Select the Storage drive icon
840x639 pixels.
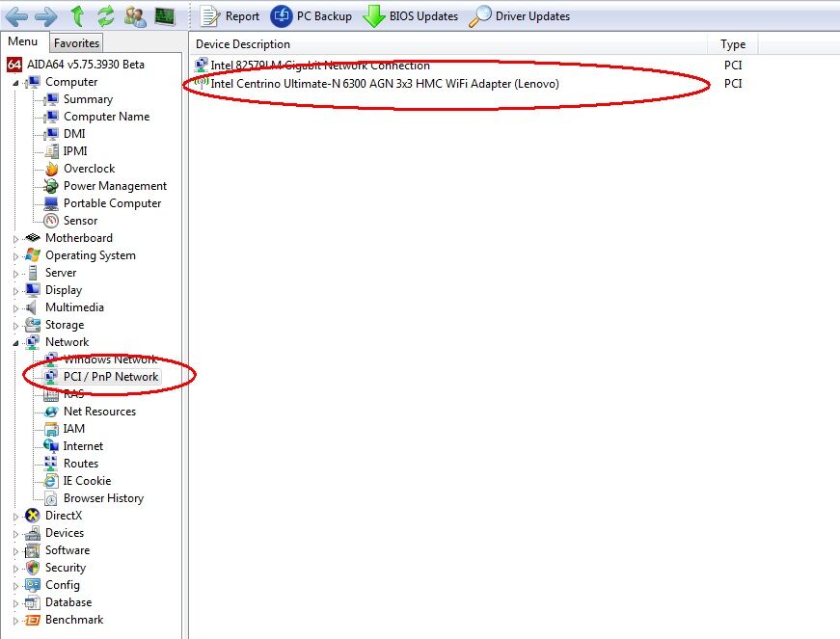click(33, 325)
